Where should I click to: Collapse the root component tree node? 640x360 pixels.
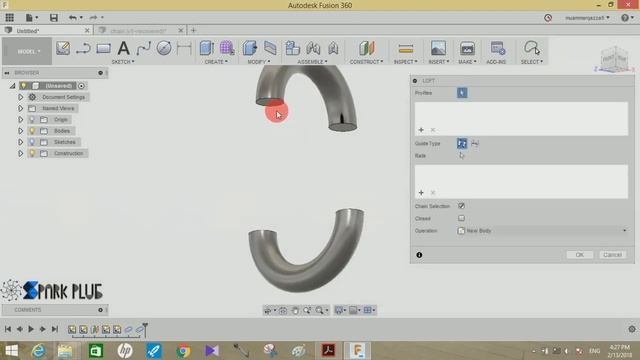click(x=13, y=86)
